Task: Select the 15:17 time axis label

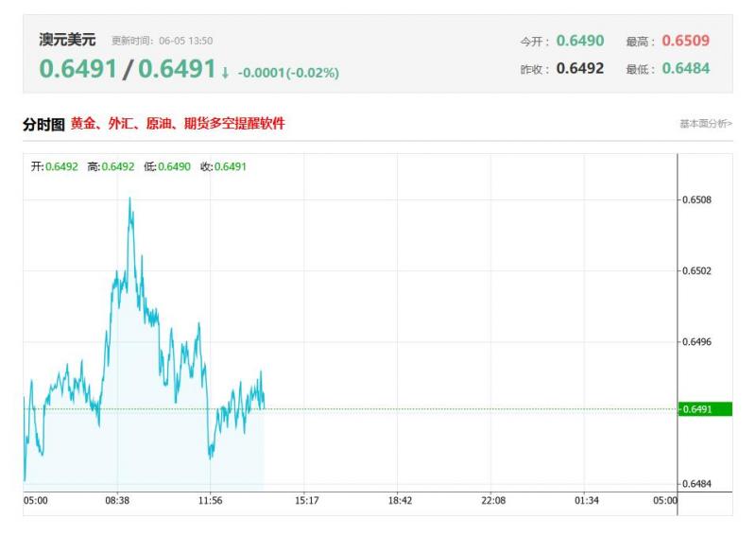Action: coord(306,501)
